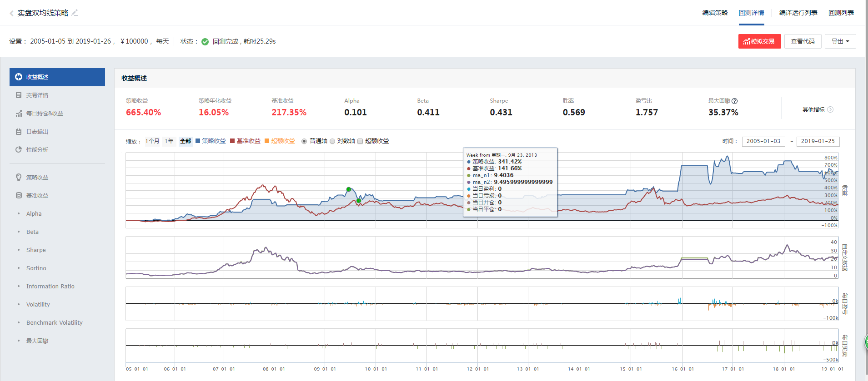
Task: Select 收益概述 in the sidebar
Action: 57,77
